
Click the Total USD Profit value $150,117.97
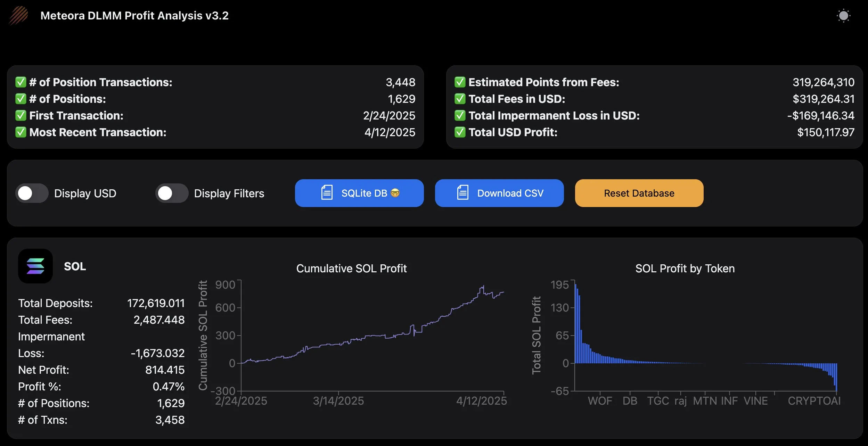coord(826,132)
